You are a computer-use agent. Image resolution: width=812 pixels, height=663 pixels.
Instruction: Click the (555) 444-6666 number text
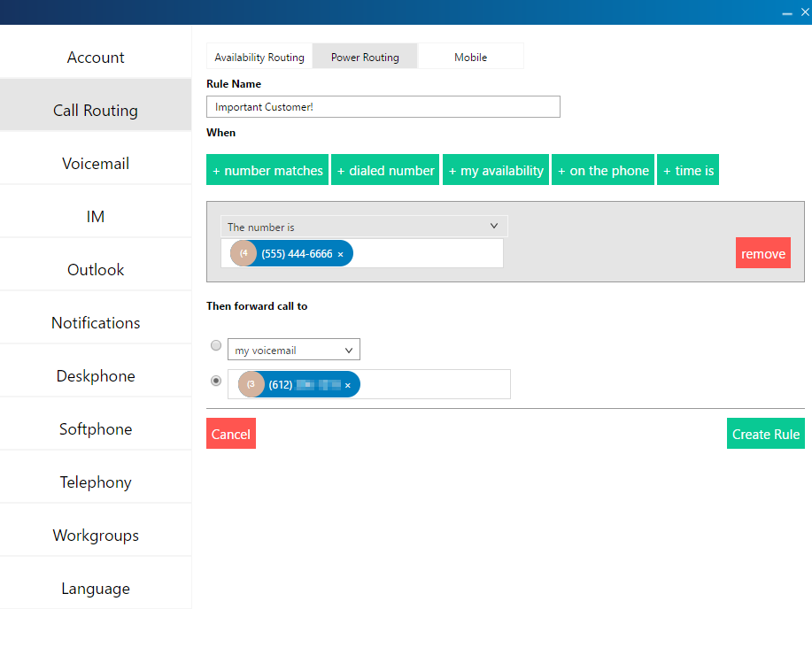pyautogui.click(x=297, y=254)
